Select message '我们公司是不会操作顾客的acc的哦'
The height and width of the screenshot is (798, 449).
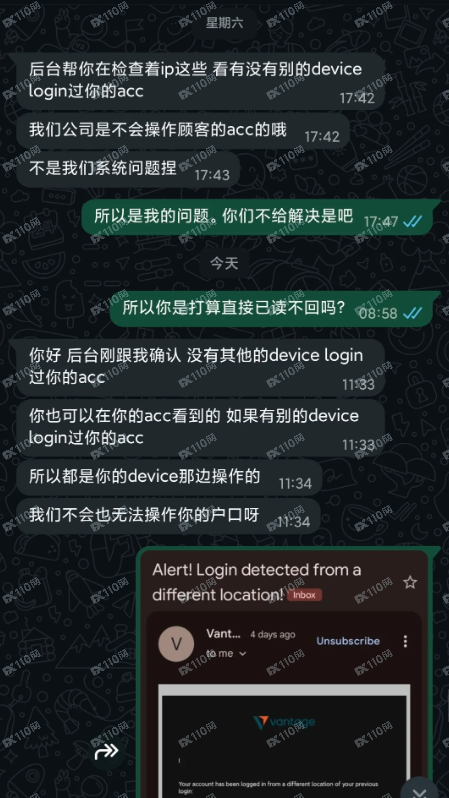click(183, 131)
